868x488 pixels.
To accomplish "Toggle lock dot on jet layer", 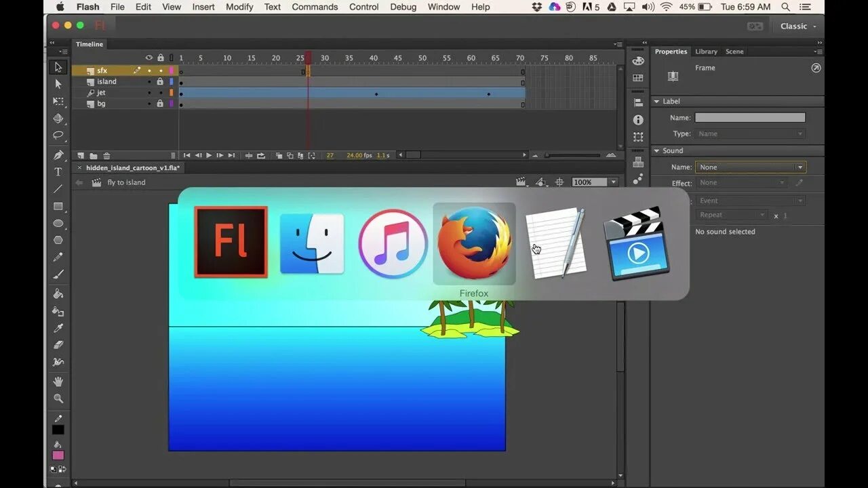I will tap(160, 93).
